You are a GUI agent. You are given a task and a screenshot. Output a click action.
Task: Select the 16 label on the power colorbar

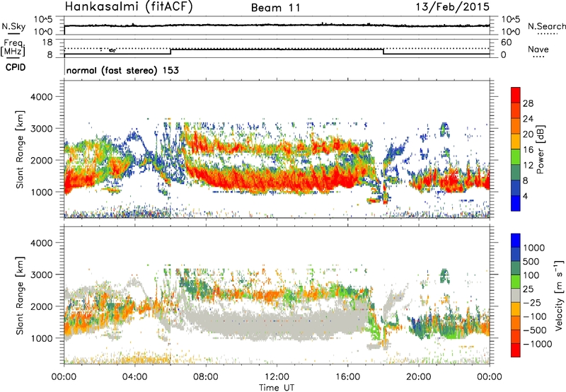tap(528, 150)
